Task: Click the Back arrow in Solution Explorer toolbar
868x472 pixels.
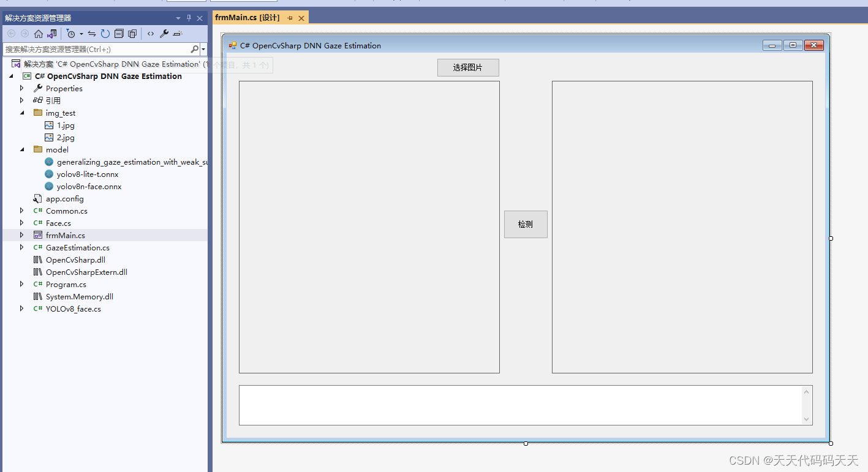Action: click(x=11, y=34)
